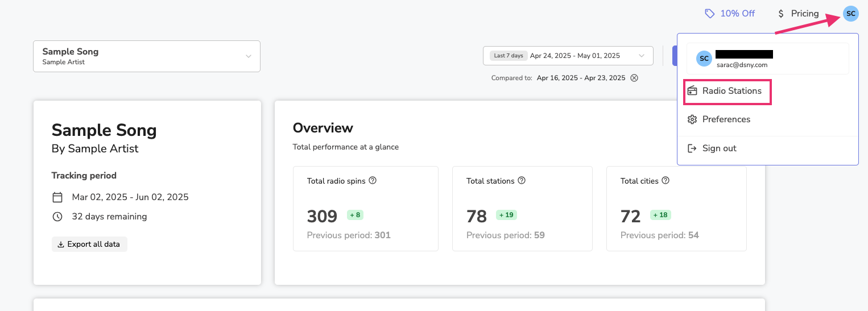
Task: Click the tracking period calendar icon
Action: click(x=57, y=197)
